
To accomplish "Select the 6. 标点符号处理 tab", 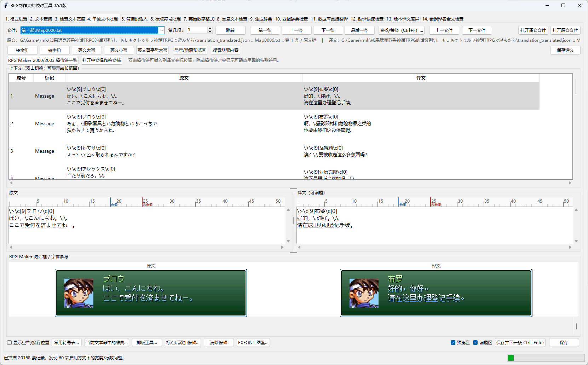I will [x=166, y=19].
